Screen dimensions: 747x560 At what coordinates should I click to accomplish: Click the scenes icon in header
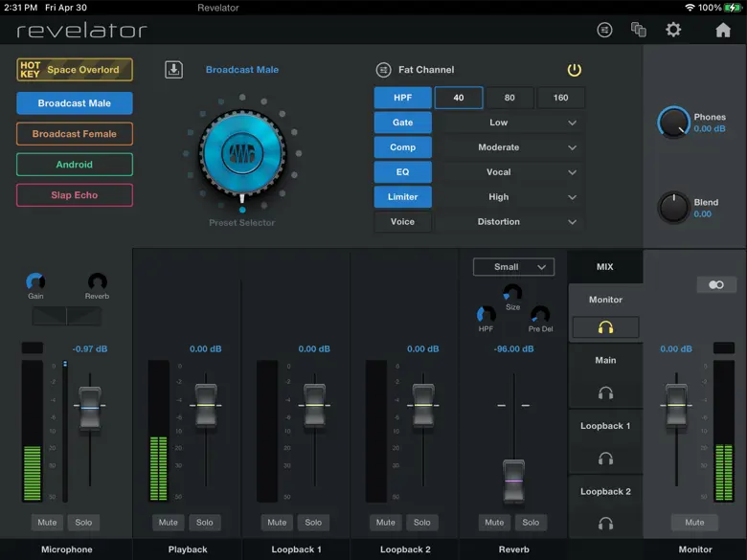[x=639, y=30]
